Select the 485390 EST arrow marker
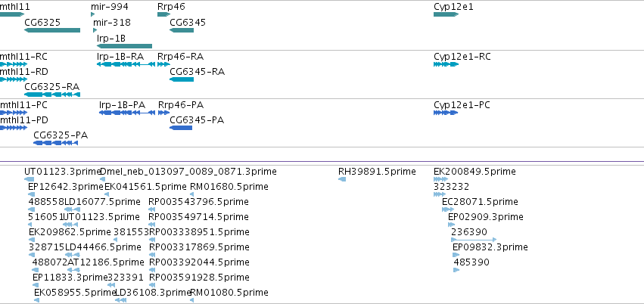The width and height of the screenshot is (644, 304). 456,270
